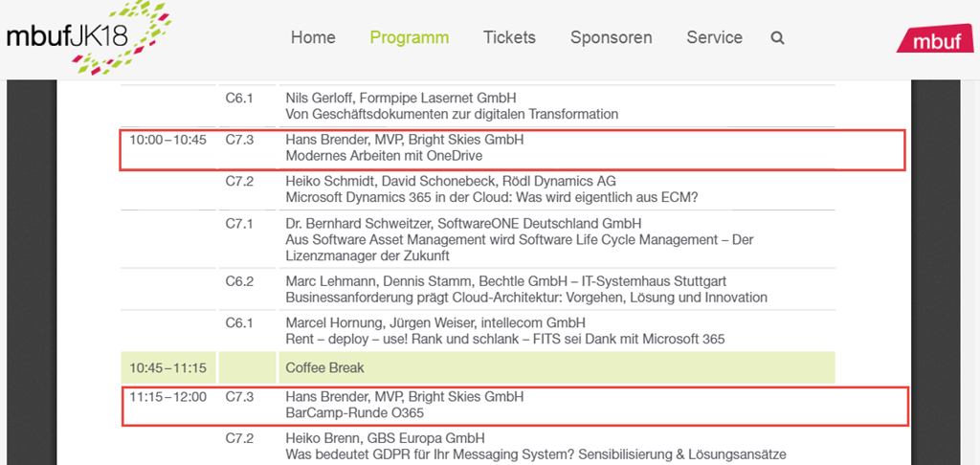The width and height of the screenshot is (980, 465).
Task: Select the 11:15–12:00 time slot
Action: [x=167, y=397]
